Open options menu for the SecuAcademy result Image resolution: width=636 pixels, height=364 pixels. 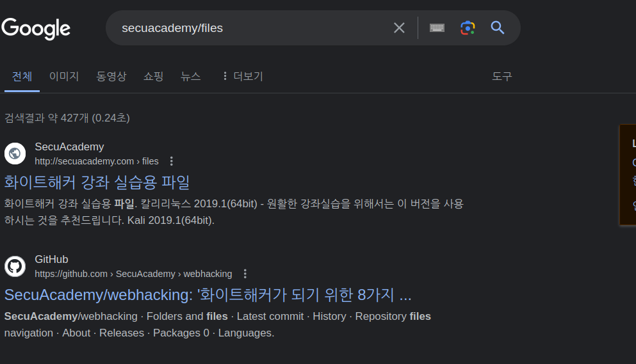pyautogui.click(x=172, y=161)
